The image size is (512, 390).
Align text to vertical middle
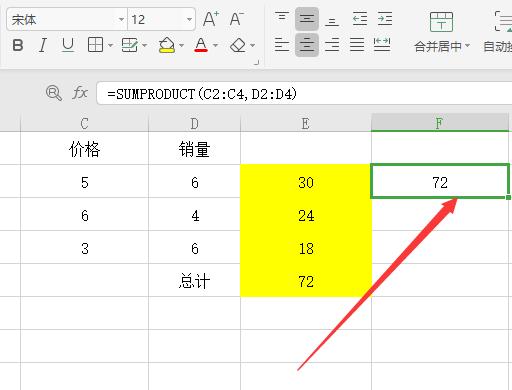point(307,19)
